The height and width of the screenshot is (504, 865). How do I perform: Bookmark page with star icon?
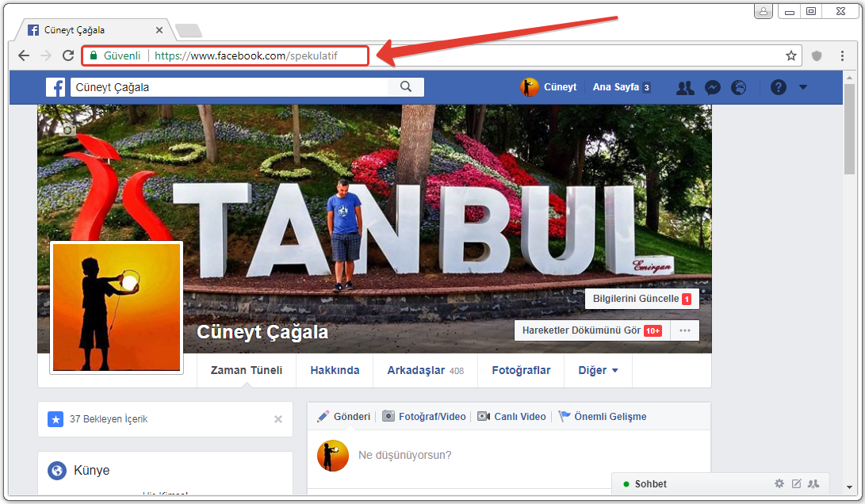[790, 55]
